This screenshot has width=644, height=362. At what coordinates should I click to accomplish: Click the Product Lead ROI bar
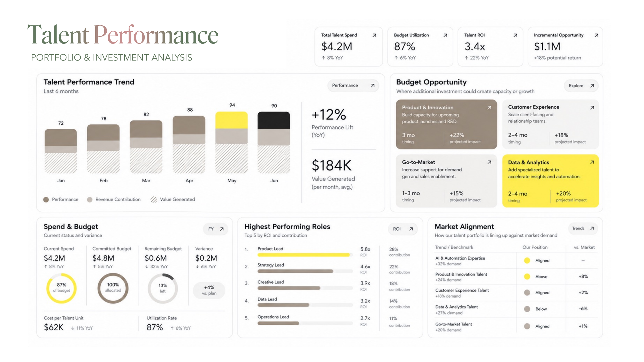(x=305, y=255)
